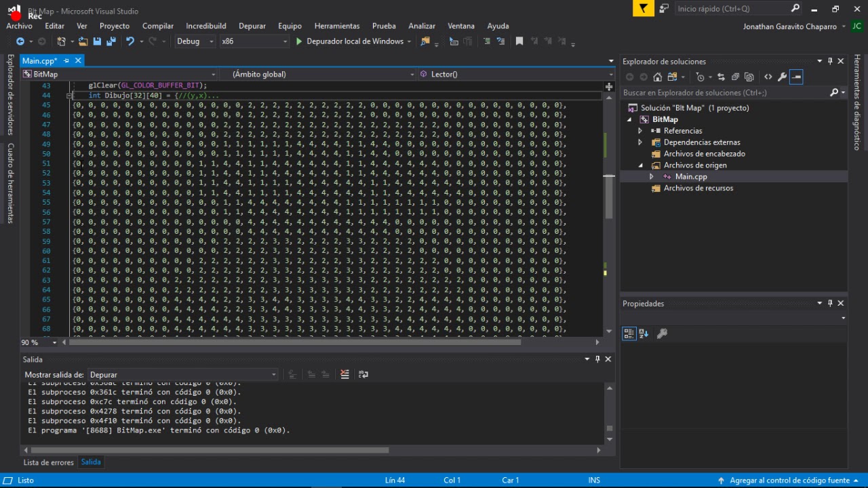Collapse All in Solution Explorer toolbar
This screenshot has width=868, height=488.
(x=735, y=77)
